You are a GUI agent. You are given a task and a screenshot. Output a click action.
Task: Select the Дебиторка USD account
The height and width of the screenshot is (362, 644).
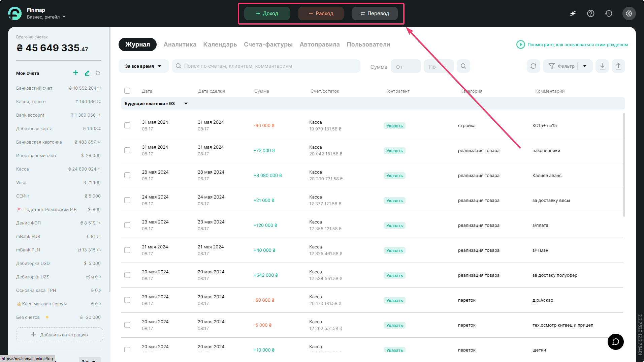(58, 263)
